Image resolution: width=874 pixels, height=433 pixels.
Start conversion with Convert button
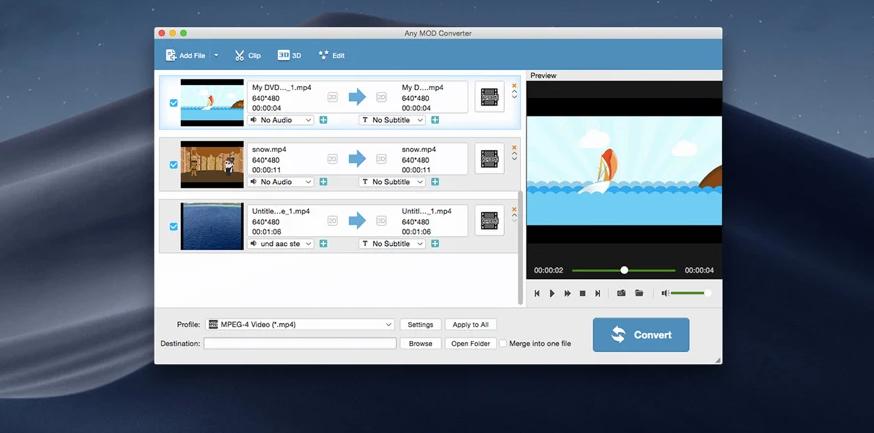tap(641, 335)
